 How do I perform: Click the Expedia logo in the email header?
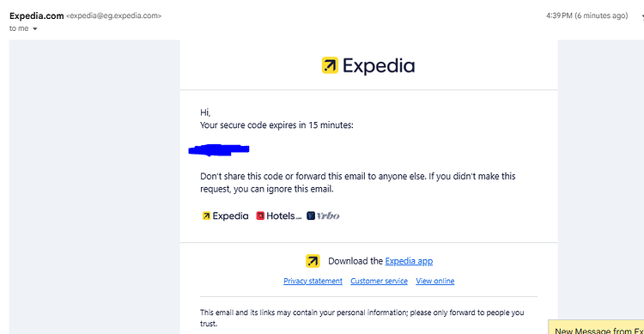click(x=368, y=66)
